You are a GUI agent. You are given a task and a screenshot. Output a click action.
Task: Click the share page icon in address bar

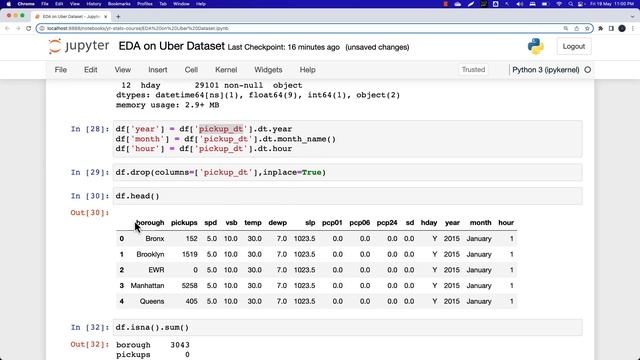(577, 28)
